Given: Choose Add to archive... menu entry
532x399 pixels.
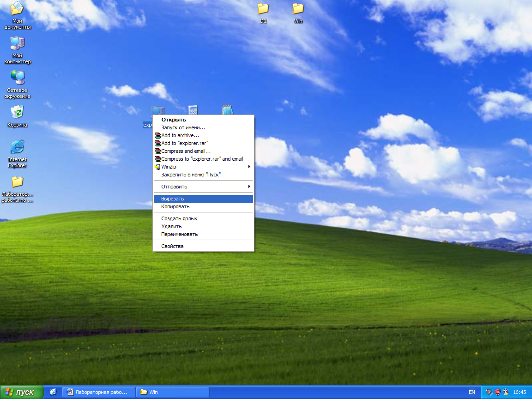Looking at the screenshot, I should coord(203,135).
